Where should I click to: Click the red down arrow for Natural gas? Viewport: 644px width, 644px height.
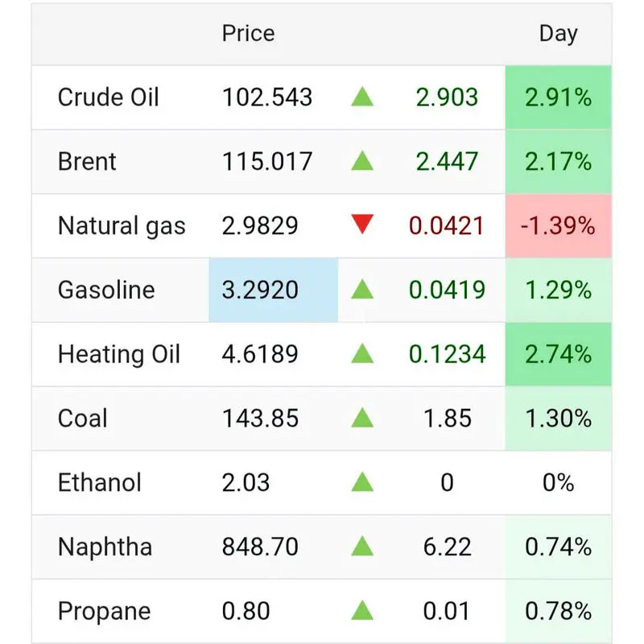click(362, 225)
